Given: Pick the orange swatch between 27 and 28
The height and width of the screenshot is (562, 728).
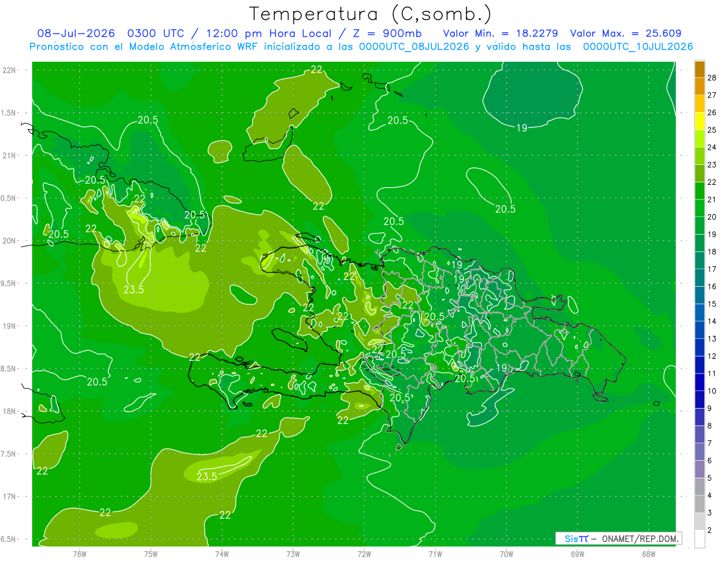Looking at the screenshot, I should [699, 87].
